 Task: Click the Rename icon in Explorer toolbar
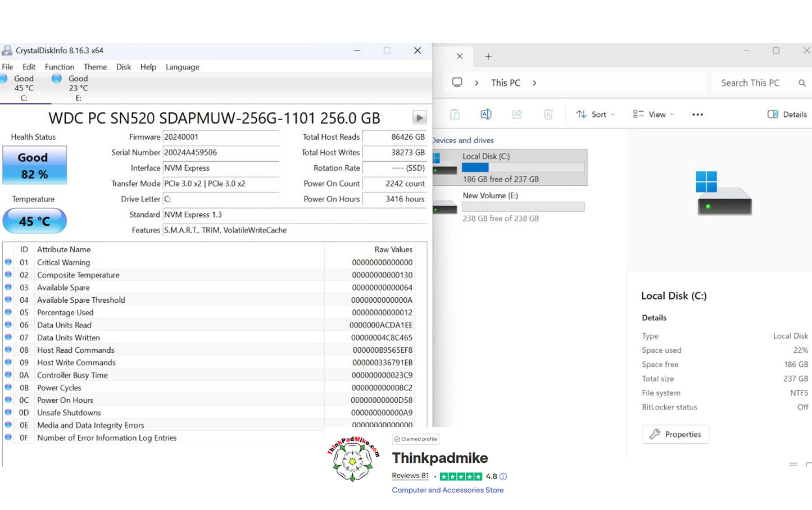(x=486, y=114)
